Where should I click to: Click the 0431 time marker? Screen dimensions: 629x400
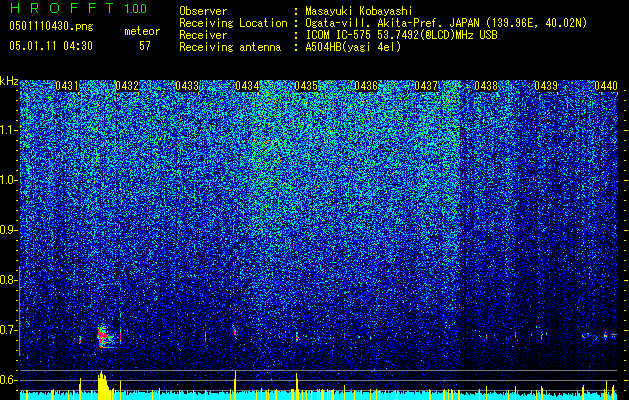tap(67, 86)
